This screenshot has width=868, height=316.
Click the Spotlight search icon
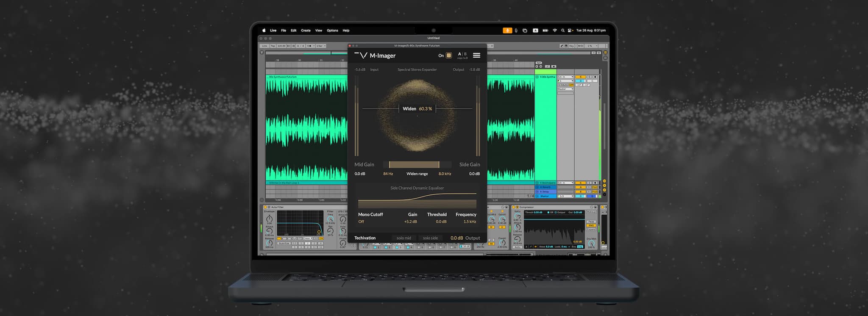(562, 30)
